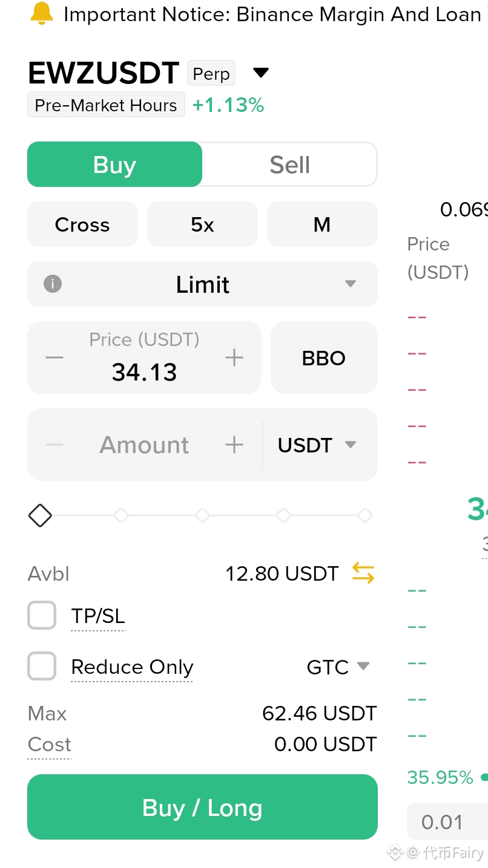Open the GTC time-in-force dropdown
Screen dimensions: 488x868
pyautogui.click(x=338, y=667)
